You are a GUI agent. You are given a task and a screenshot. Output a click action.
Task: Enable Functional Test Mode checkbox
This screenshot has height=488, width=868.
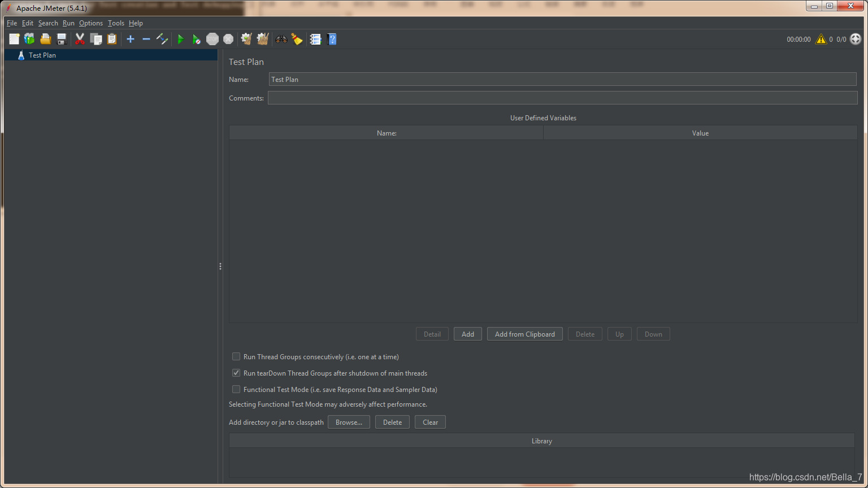tap(236, 389)
